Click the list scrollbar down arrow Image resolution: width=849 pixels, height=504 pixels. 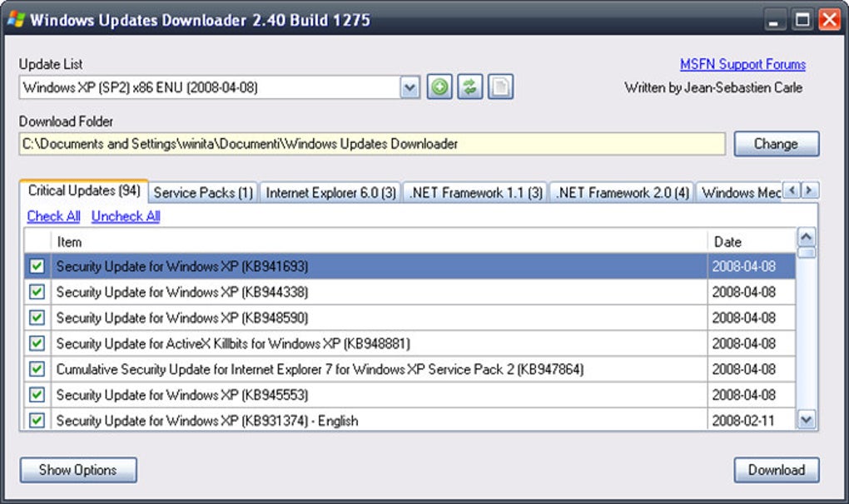[807, 420]
